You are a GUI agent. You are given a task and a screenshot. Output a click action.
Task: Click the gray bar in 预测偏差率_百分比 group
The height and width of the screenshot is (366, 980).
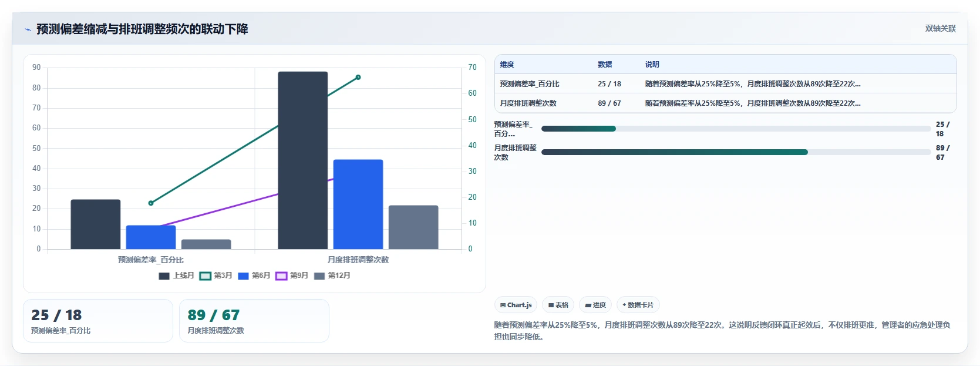pyautogui.click(x=206, y=244)
